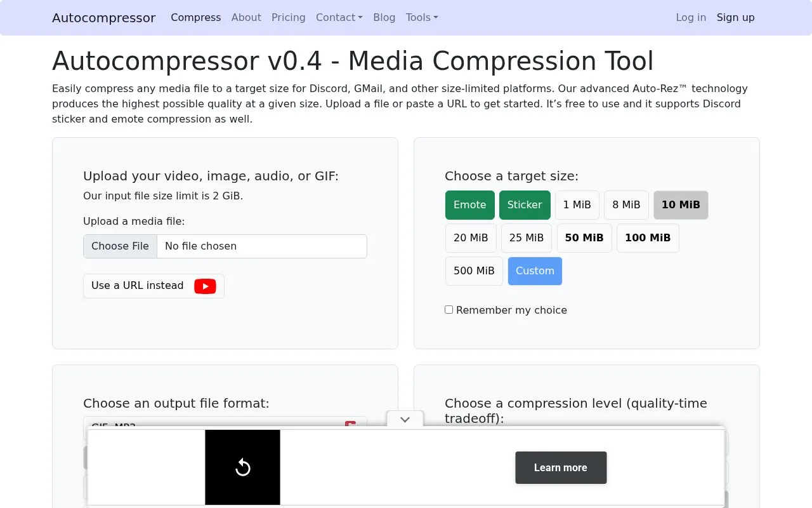The image size is (812, 508).
Task: Click the "Choose a target size:" heading
Action: point(512,177)
